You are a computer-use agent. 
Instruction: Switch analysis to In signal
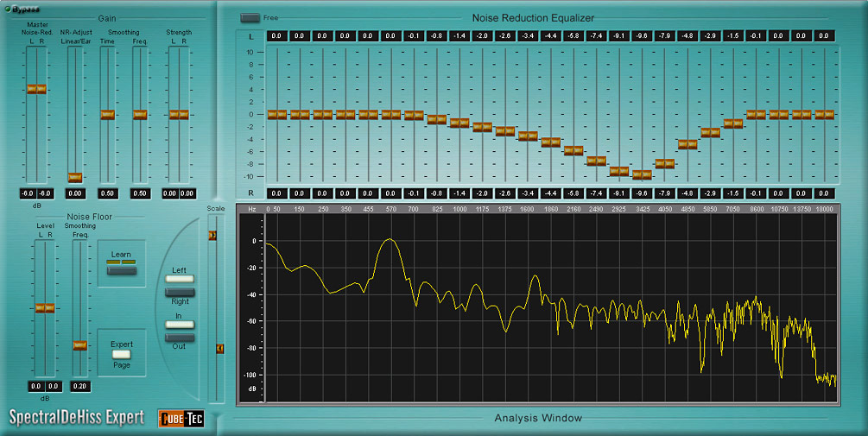click(x=180, y=325)
